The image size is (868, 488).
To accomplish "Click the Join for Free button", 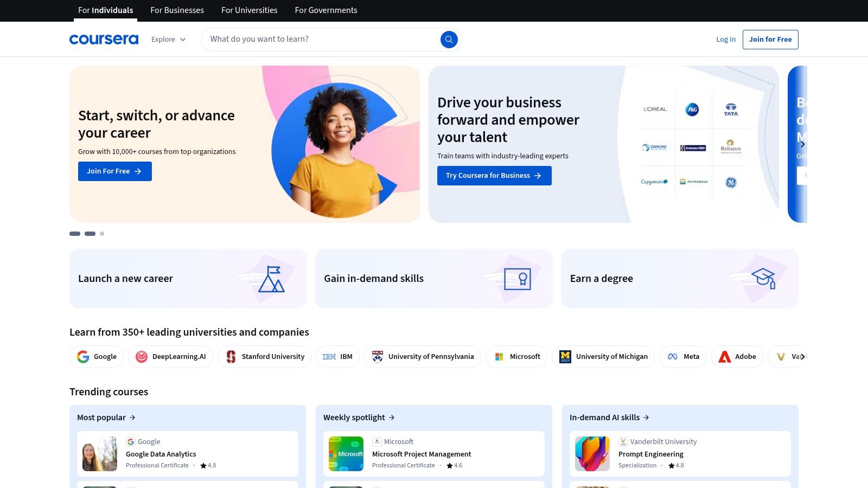I will (x=770, y=39).
